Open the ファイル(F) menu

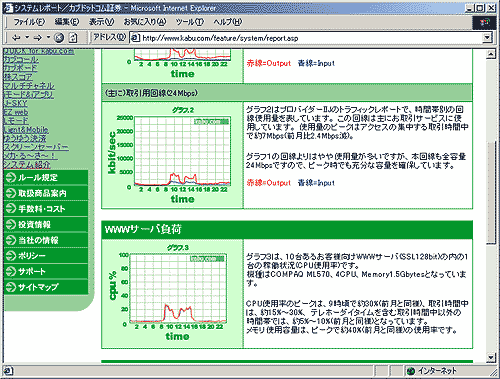(x=29, y=22)
